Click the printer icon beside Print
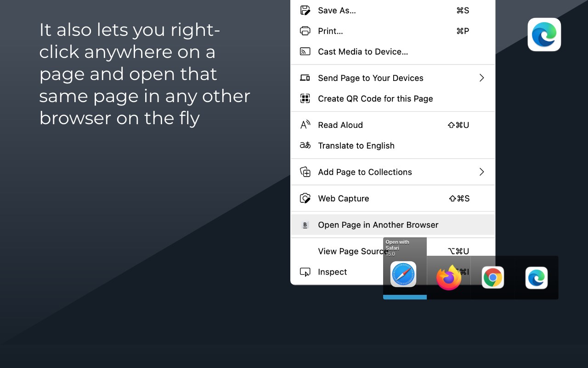The height and width of the screenshot is (368, 588). click(x=305, y=31)
